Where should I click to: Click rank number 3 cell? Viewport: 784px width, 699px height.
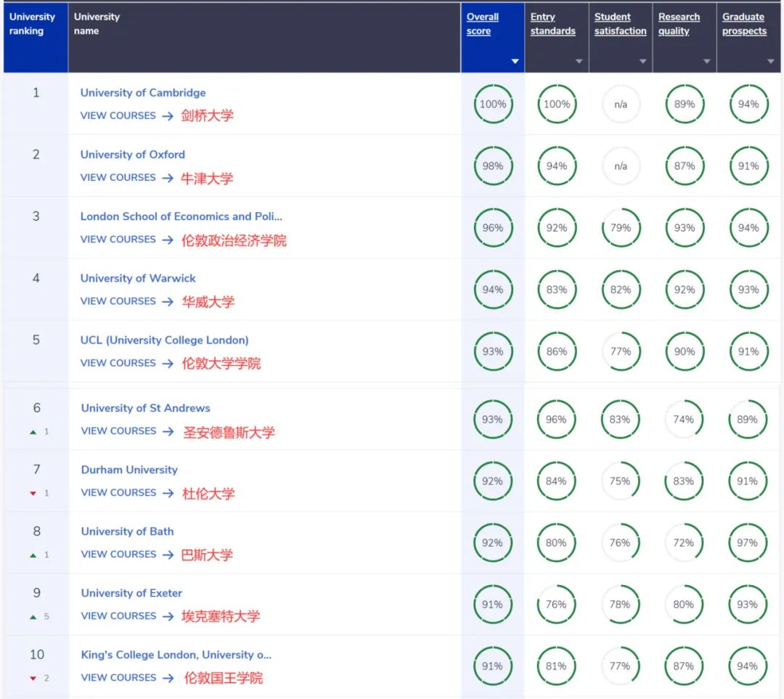coord(36,227)
